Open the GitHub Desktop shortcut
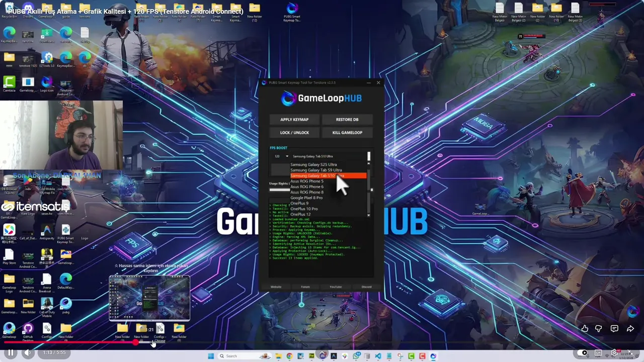 tap(28, 332)
